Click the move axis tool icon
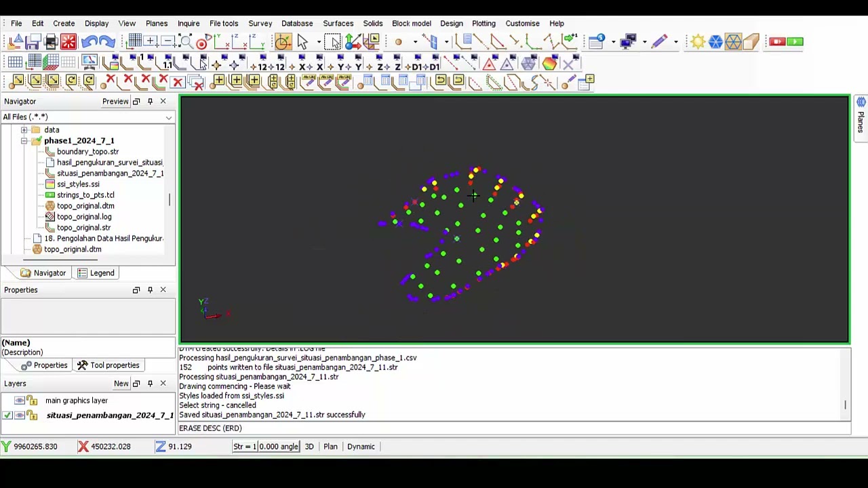This screenshot has width=868, height=488. tap(353, 42)
